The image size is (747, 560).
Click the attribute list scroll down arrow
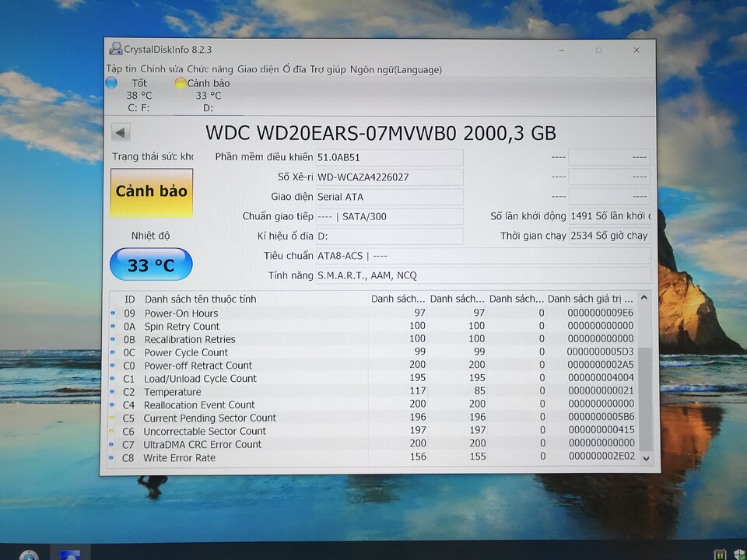(646, 459)
